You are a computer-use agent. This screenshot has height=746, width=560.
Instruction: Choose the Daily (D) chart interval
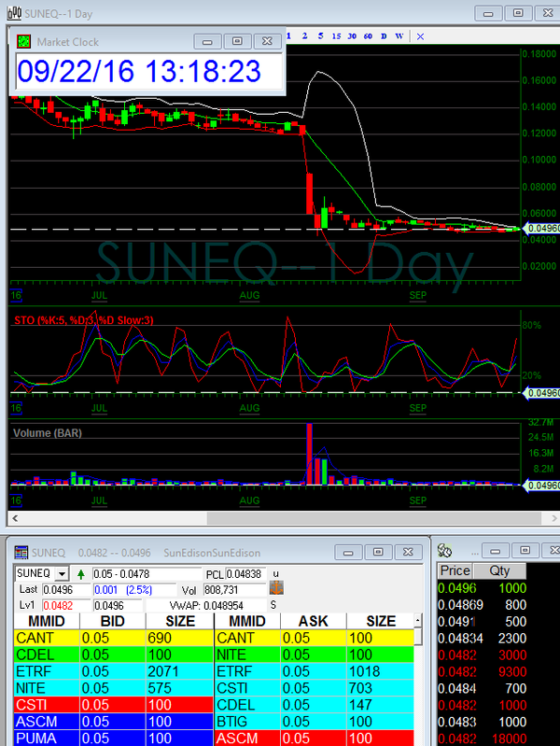384,35
